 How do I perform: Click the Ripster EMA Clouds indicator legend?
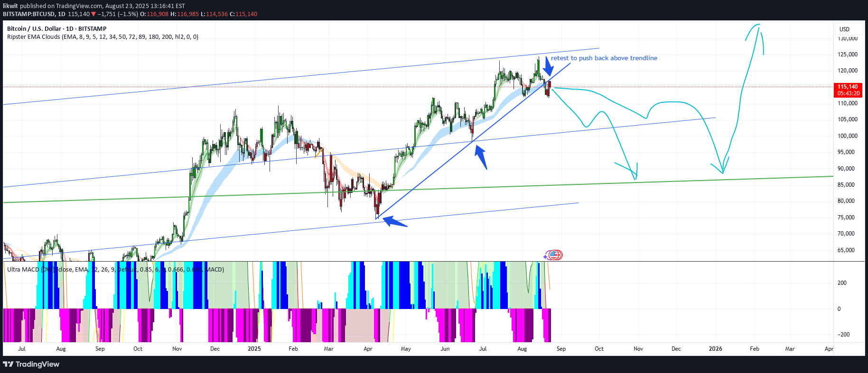click(x=103, y=37)
